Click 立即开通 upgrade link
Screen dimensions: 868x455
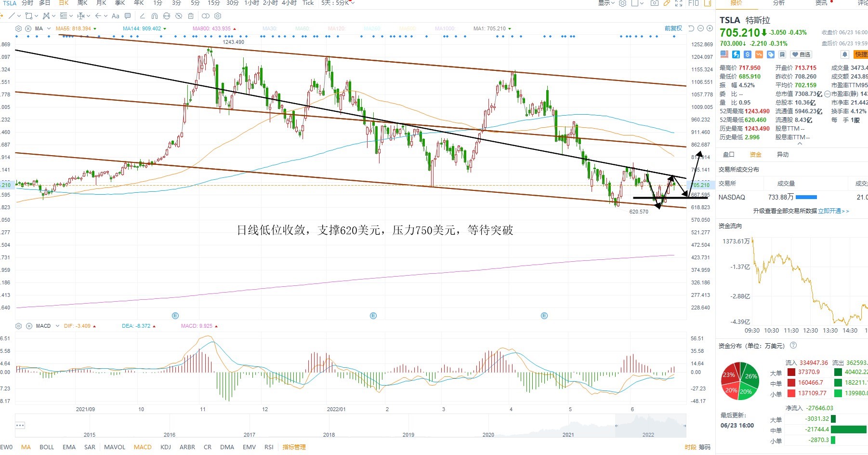[x=833, y=211]
